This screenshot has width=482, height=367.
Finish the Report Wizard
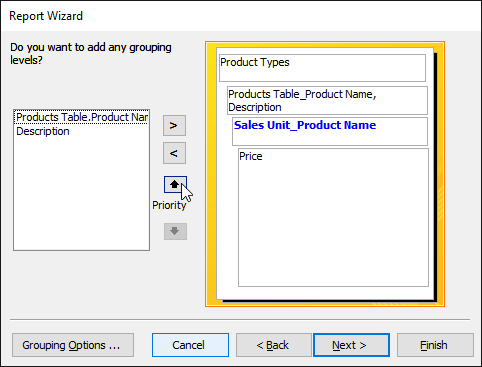coord(435,345)
